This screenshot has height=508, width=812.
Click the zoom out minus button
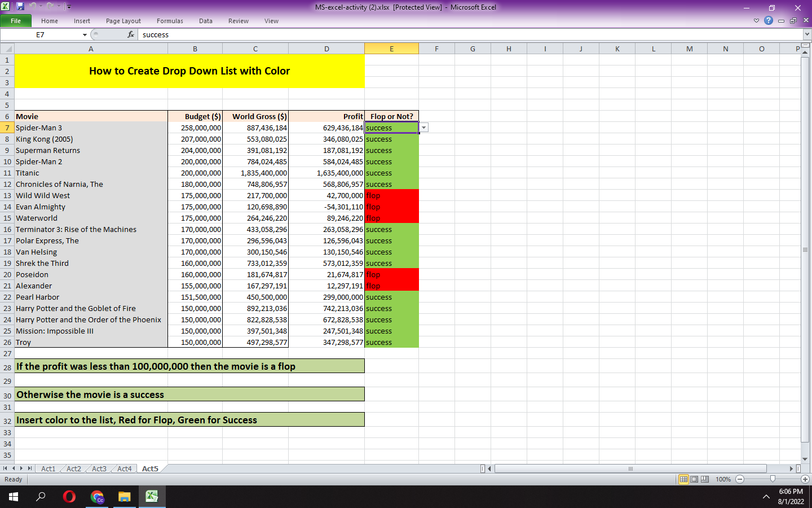(740, 479)
